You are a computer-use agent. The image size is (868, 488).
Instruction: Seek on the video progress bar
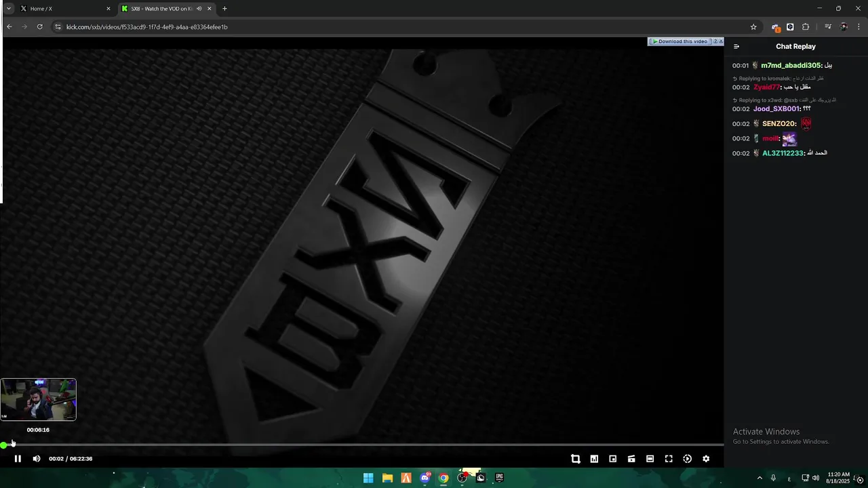362,445
